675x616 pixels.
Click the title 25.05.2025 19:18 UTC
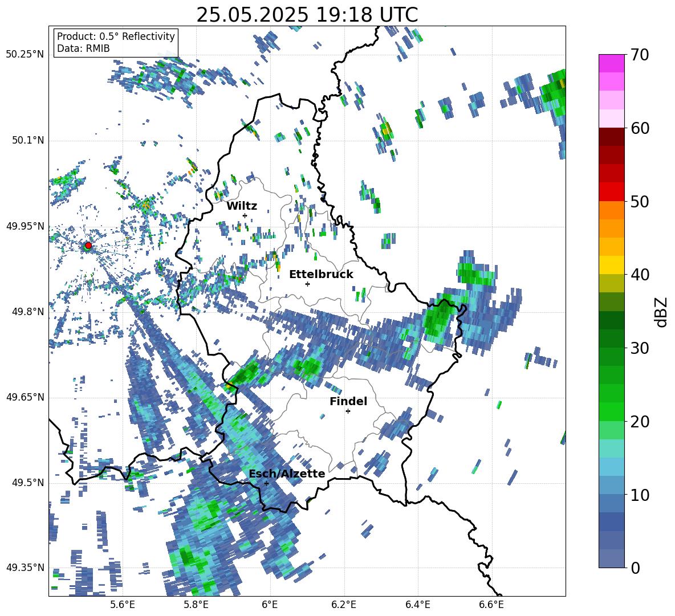pos(307,15)
